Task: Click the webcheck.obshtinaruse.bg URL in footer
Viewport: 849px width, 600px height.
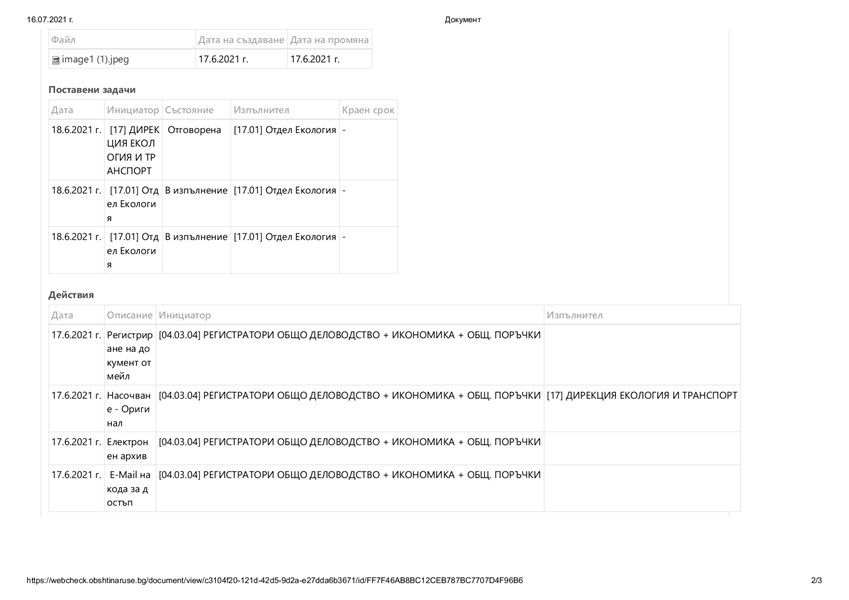Action: point(274,581)
